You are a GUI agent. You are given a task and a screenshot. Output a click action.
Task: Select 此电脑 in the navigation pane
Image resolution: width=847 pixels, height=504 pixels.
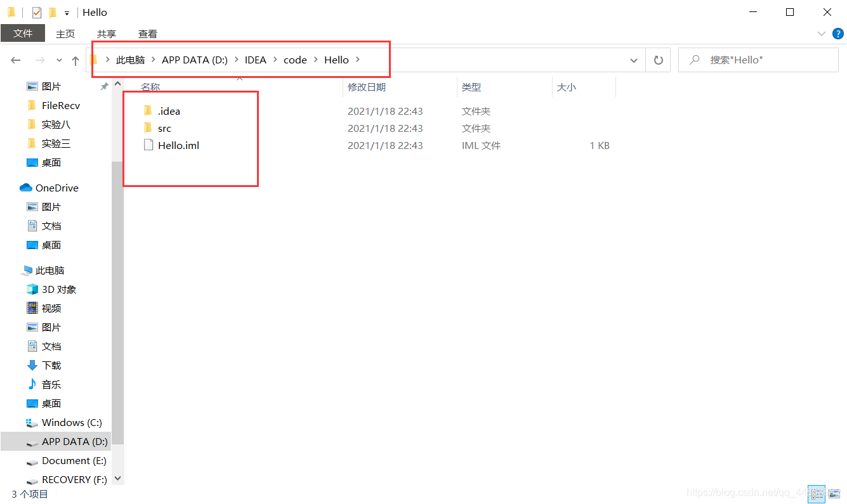click(50, 270)
